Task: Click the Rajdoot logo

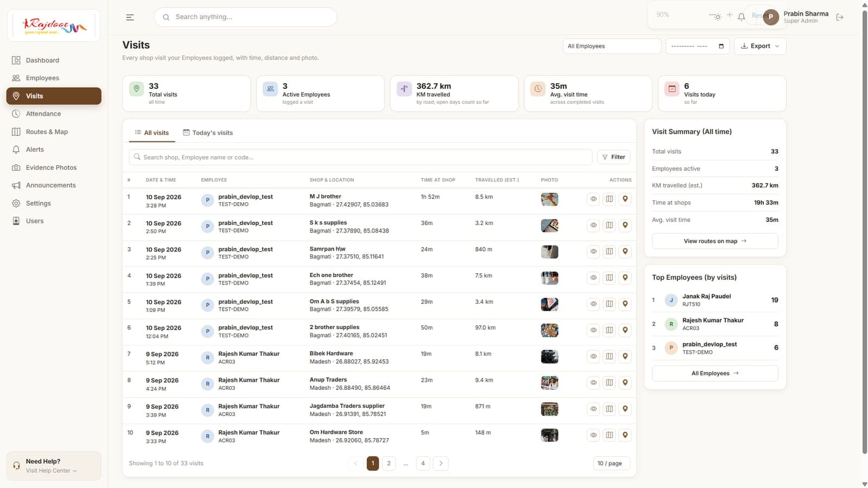Action: tap(54, 25)
